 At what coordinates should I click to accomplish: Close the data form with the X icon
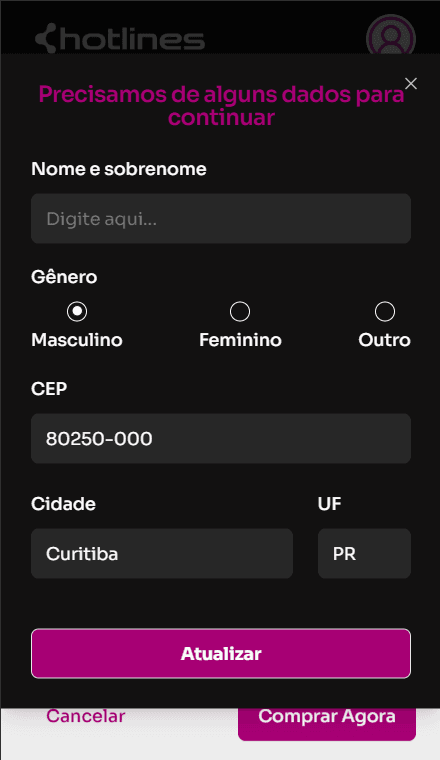[x=411, y=84]
